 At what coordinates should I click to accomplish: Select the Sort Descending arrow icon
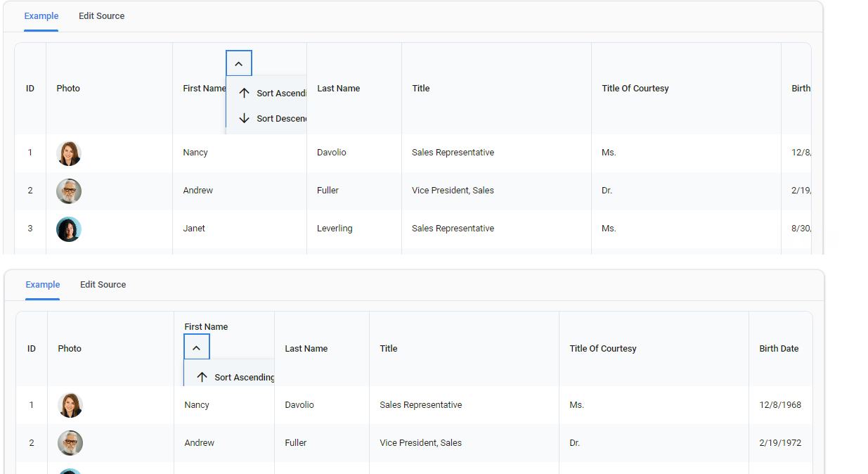pyautogui.click(x=245, y=118)
